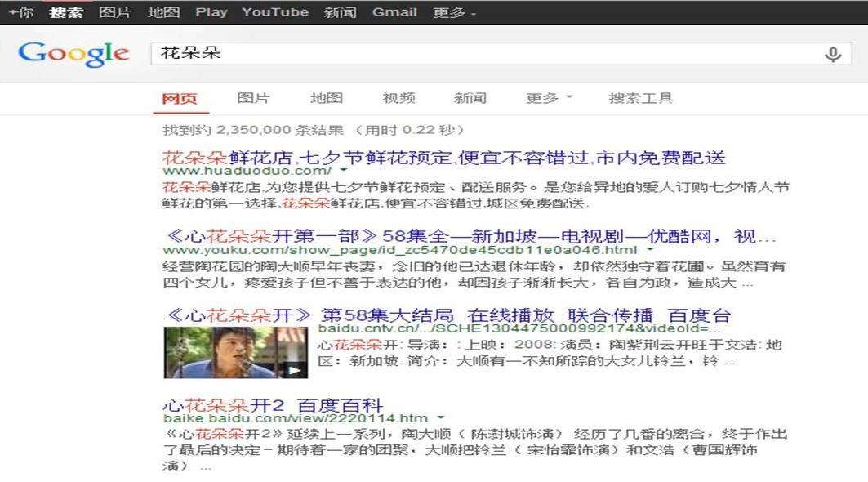Switch to the 视频 results tab
Viewport: 868px width, 482px height.
pos(398,98)
